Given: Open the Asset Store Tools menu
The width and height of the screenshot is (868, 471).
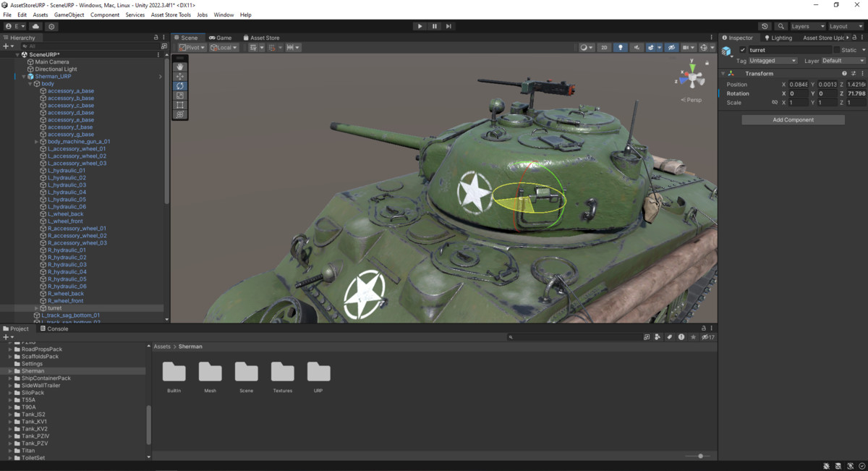Looking at the screenshot, I should (171, 14).
